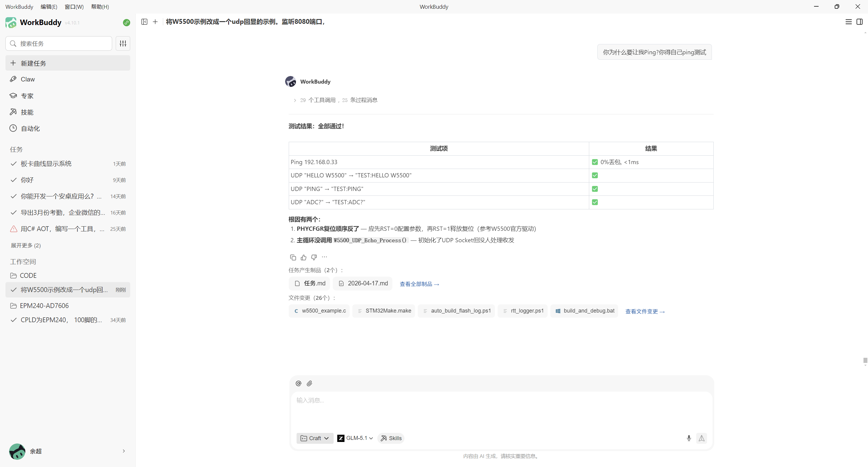Copy the WorkBuddy response message
This screenshot has height=467, width=868.
tap(292, 257)
